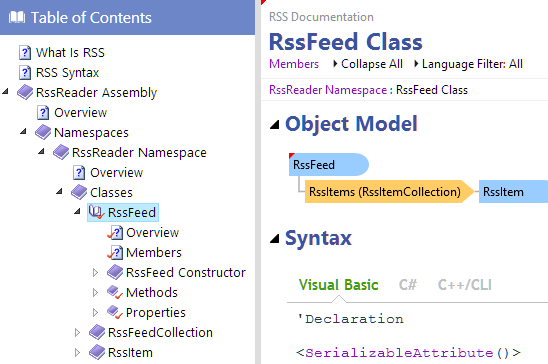Click the RSS Syntax help-page icon
Image resolution: width=548 pixels, height=364 pixels.
(24, 73)
